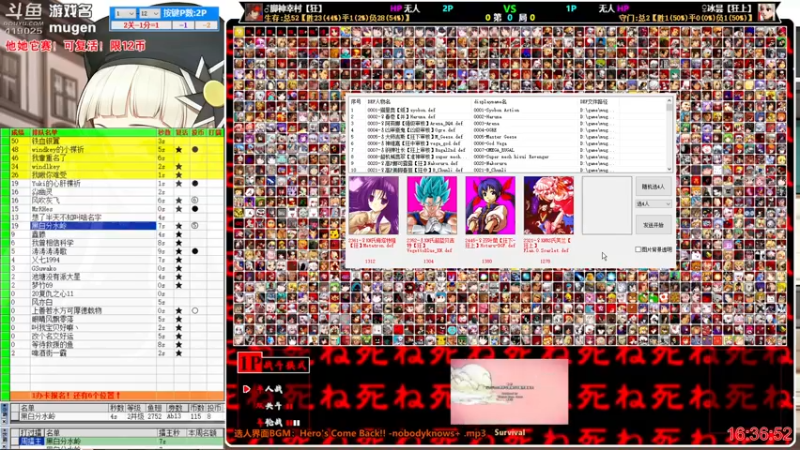Click the 2P player portrait icon in HUD
The image size is (800, 450).
coord(254,12)
